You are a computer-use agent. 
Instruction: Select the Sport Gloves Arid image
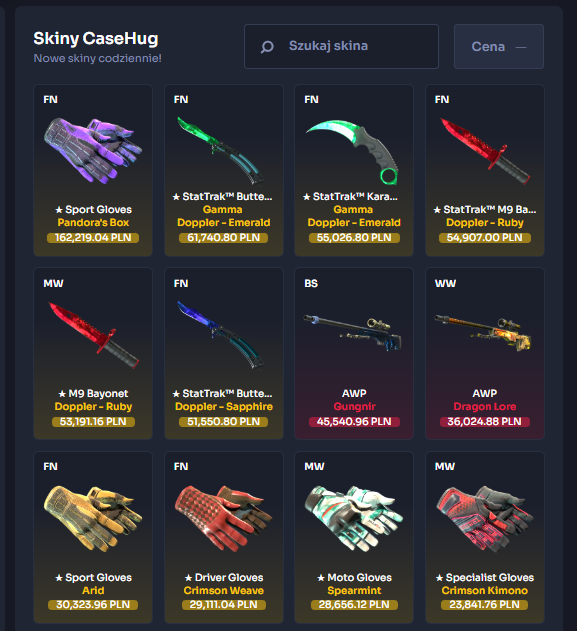93,518
